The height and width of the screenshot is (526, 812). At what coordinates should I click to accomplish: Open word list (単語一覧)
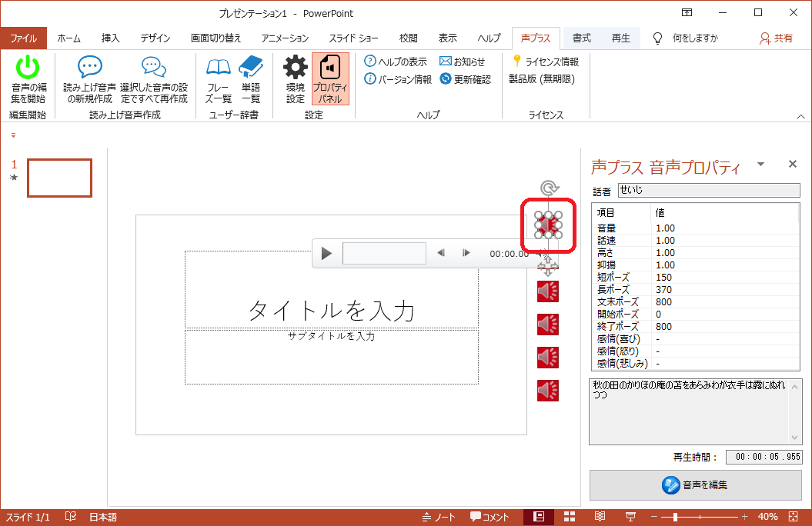251,79
